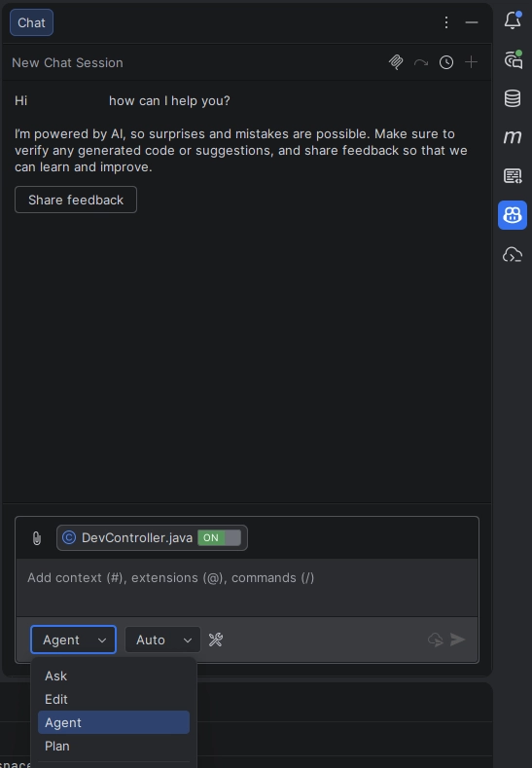Screen dimensions: 532x768
Task: Select Ask mode from the list
Action: 114,676
